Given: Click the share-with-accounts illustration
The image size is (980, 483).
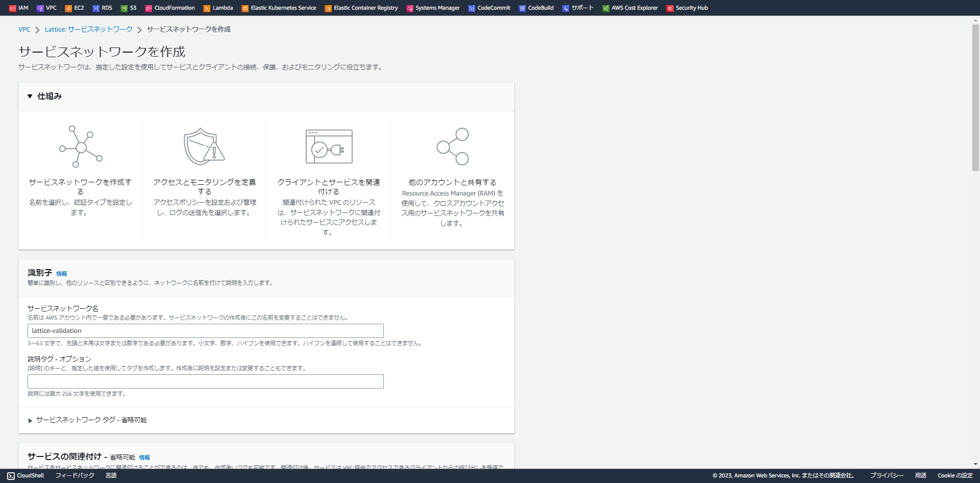Looking at the screenshot, I should click(453, 147).
